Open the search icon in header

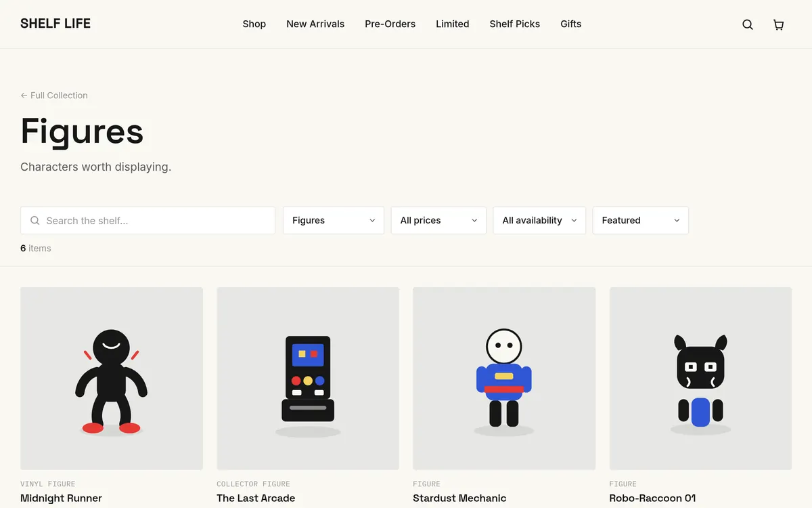coord(748,24)
